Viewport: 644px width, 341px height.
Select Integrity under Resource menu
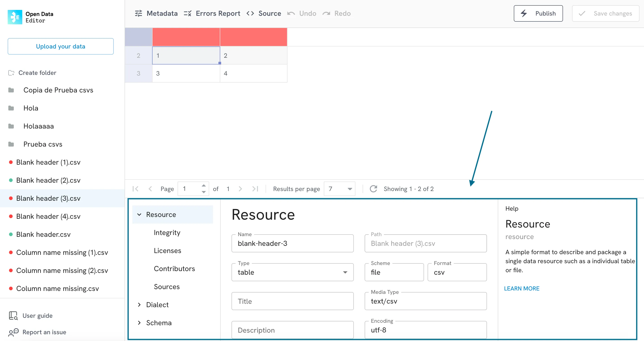click(167, 233)
